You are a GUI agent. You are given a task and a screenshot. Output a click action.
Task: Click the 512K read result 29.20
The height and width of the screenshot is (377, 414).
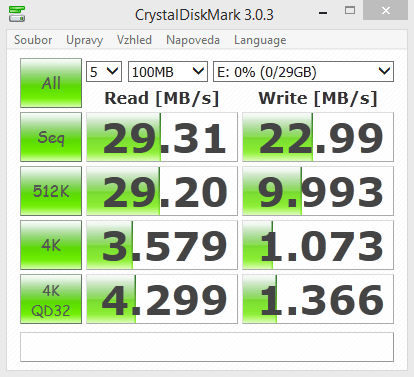point(162,191)
